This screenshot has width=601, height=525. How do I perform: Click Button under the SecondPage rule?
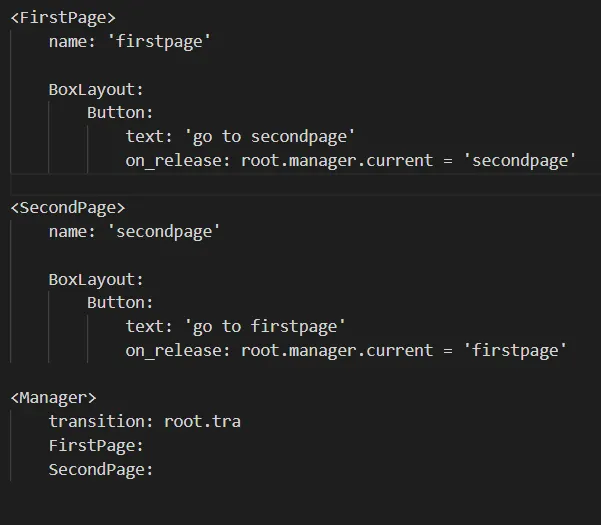coord(120,303)
